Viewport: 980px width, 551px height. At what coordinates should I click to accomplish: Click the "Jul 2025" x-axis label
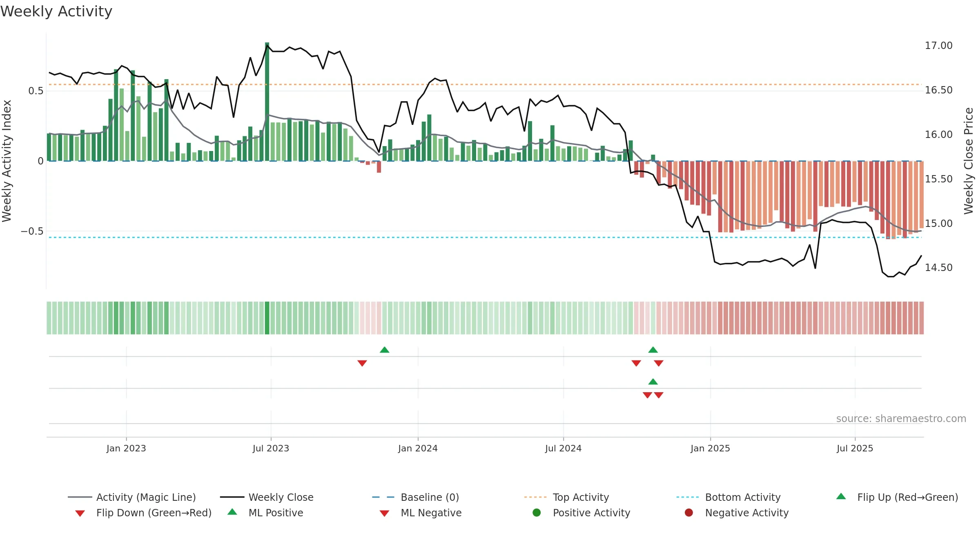coord(855,448)
